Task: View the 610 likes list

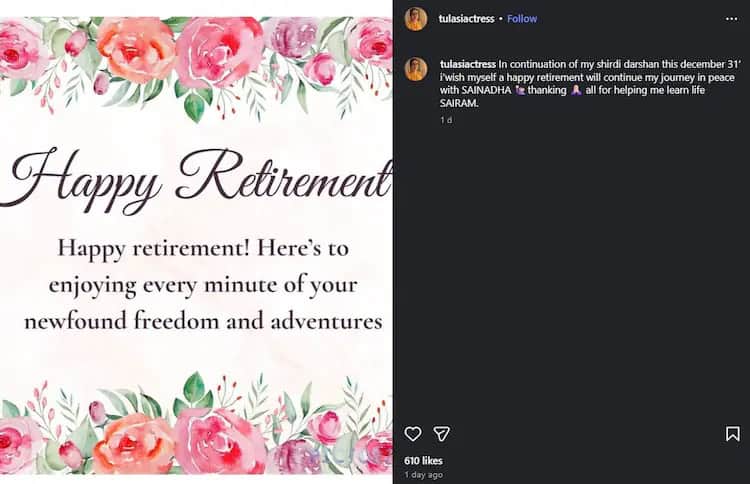Action: pyautogui.click(x=424, y=460)
